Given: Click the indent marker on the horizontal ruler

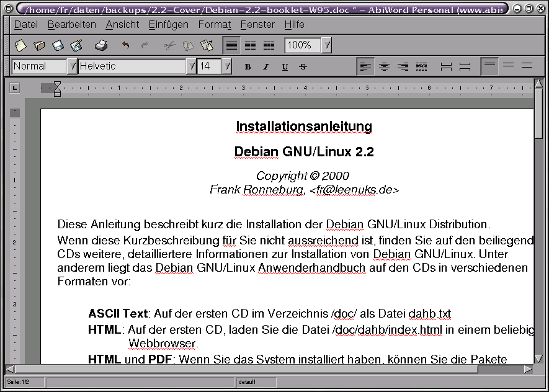Looking at the screenshot, I should 58,88.
